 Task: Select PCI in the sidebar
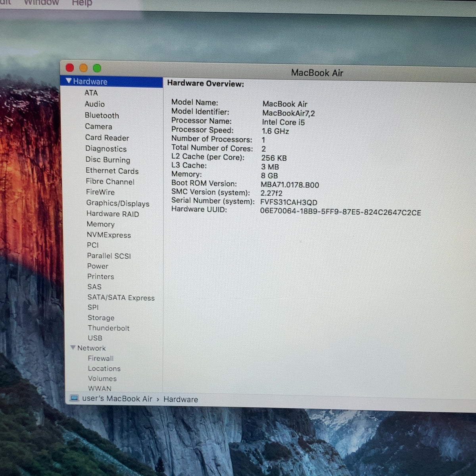coord(93,245)
